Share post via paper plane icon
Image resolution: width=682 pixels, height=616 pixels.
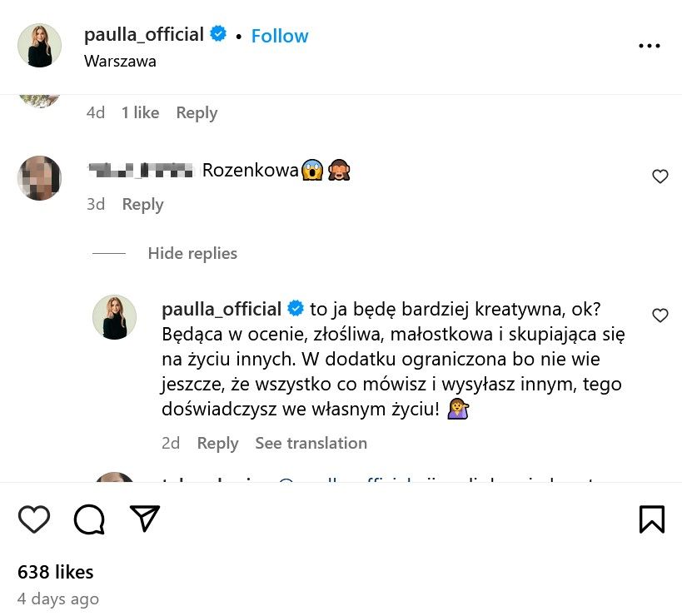coord(145,518)
